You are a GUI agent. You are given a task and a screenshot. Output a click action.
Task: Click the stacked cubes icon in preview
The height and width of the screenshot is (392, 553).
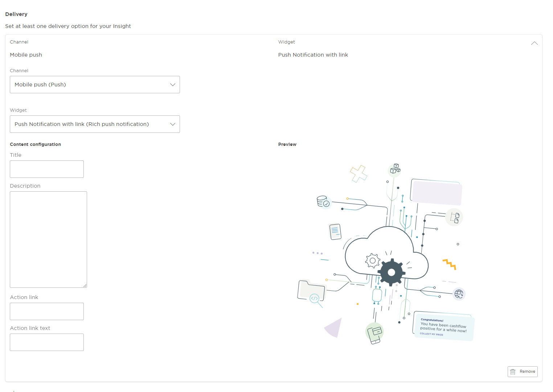[x=395, y=169]
